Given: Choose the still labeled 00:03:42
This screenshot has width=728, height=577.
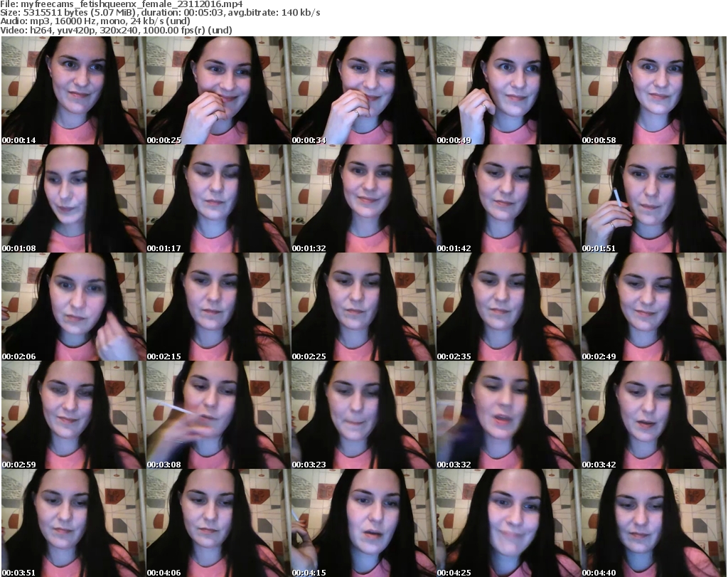Looking at the screenshot, I should [653, 415].
